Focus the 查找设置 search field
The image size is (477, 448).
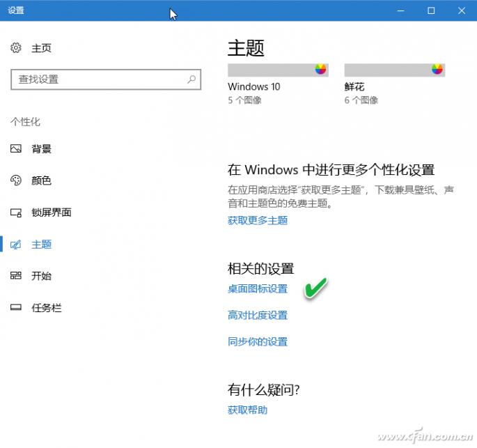click(106, 79)
